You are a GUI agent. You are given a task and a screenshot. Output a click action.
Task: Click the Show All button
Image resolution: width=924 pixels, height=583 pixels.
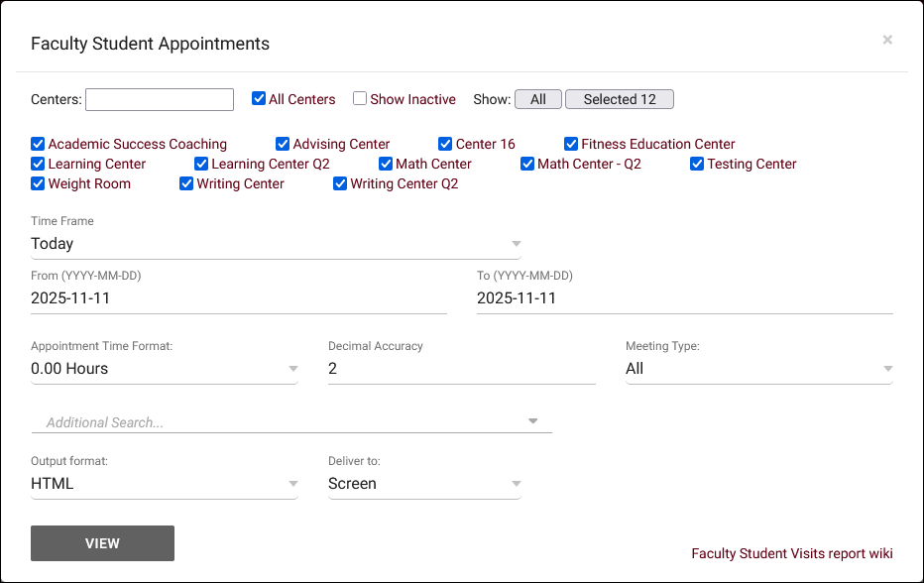point(537,99)
